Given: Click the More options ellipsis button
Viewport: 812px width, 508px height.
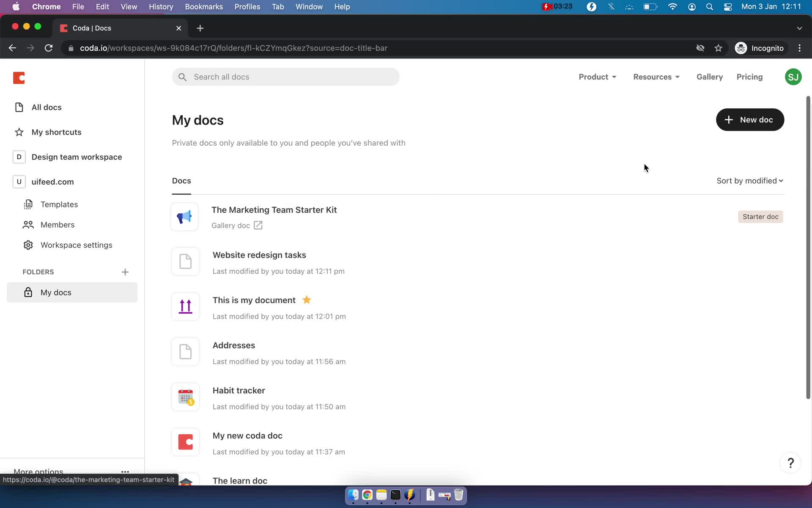Looking at the screenshot, I should [124, 471].
